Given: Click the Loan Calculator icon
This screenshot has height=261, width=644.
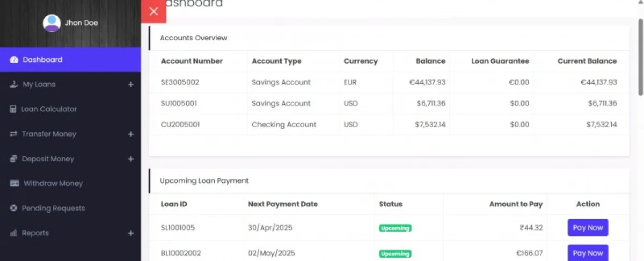Looking at the screenshot, I should (x=13, y=109).
